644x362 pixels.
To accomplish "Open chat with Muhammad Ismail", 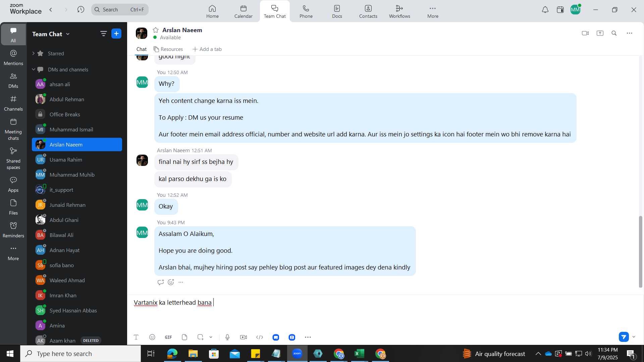I will click(77, 129).
